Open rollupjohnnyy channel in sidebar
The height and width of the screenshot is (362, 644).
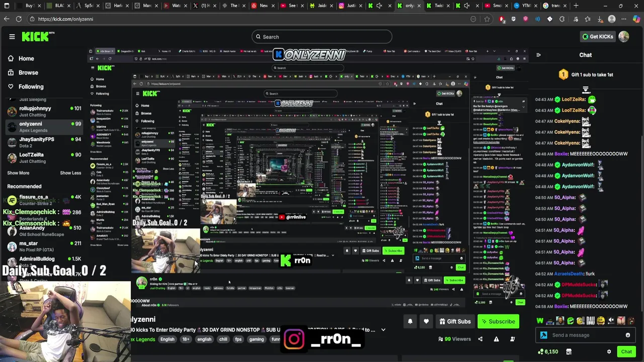43,111
